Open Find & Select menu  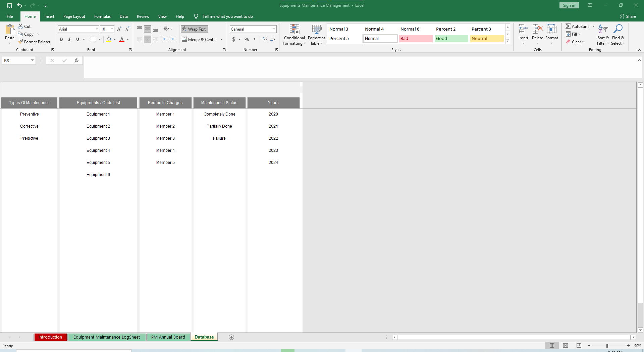click(x=618, y=35)
